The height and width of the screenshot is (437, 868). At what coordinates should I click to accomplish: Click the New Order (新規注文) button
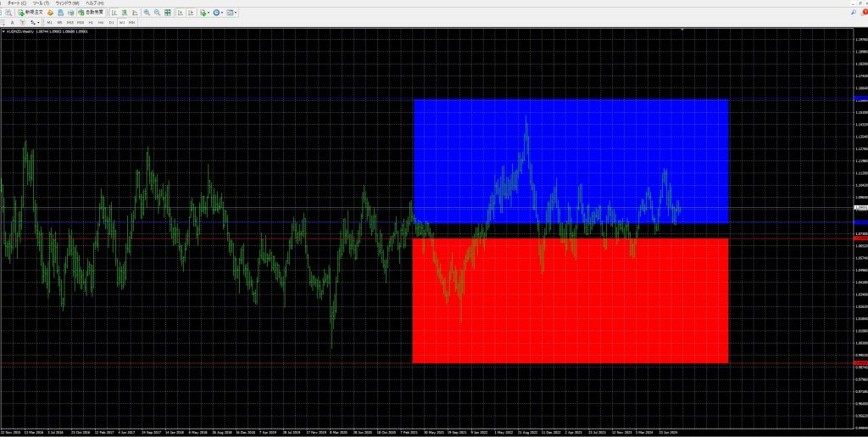tap(31, 13)
